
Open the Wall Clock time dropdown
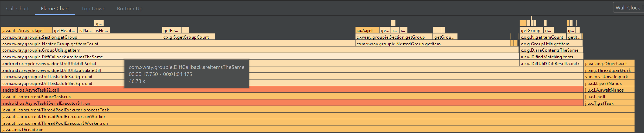(629, 7)
